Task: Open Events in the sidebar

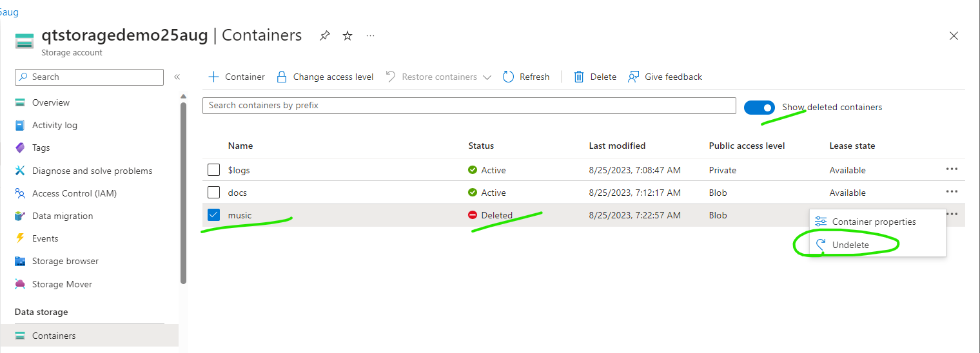Action: [x=45, y=238]
